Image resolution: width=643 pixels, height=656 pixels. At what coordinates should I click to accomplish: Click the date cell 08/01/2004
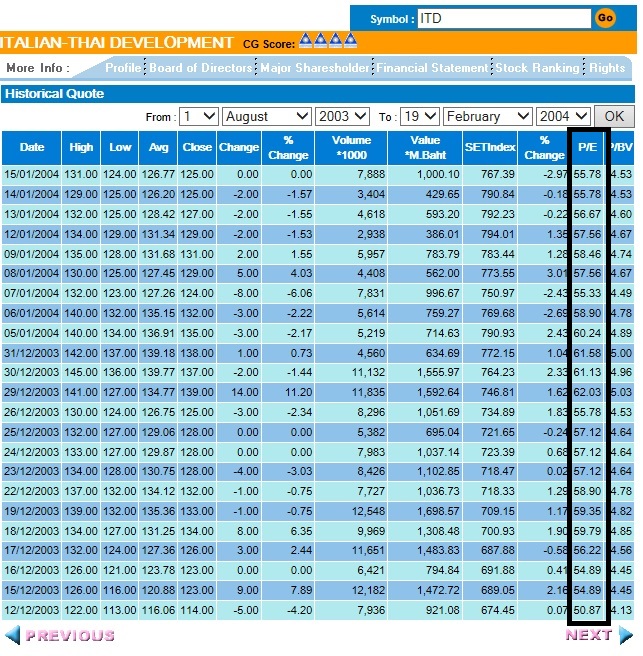point(31,274)
